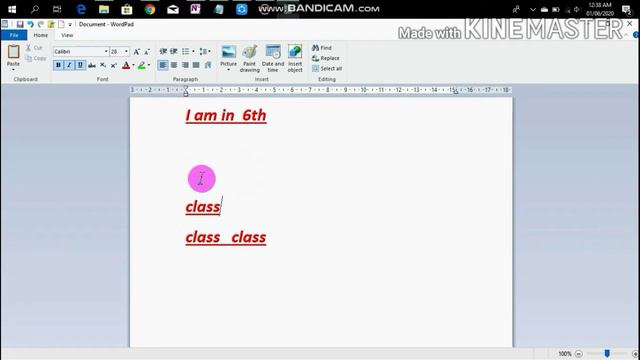Open Microsoft Edge from taskbar

pyautogui.click(x=81, y=9)
